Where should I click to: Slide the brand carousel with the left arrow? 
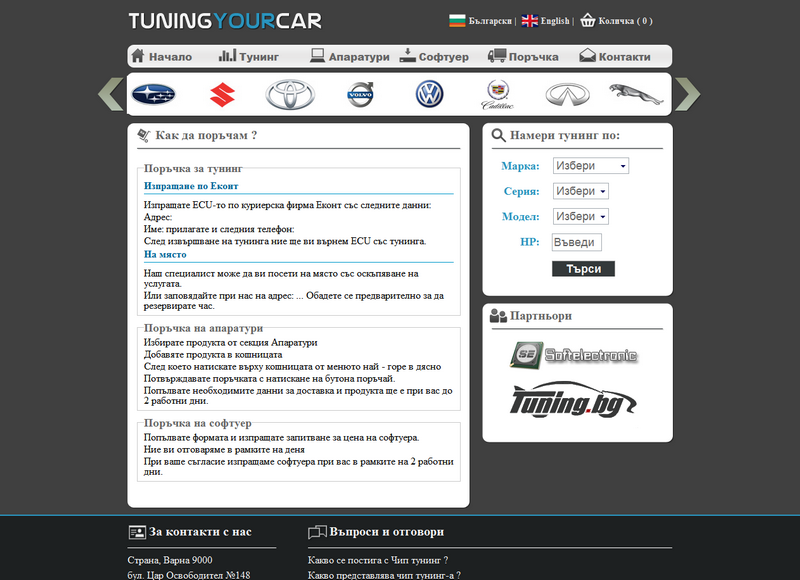pos(111,94)
